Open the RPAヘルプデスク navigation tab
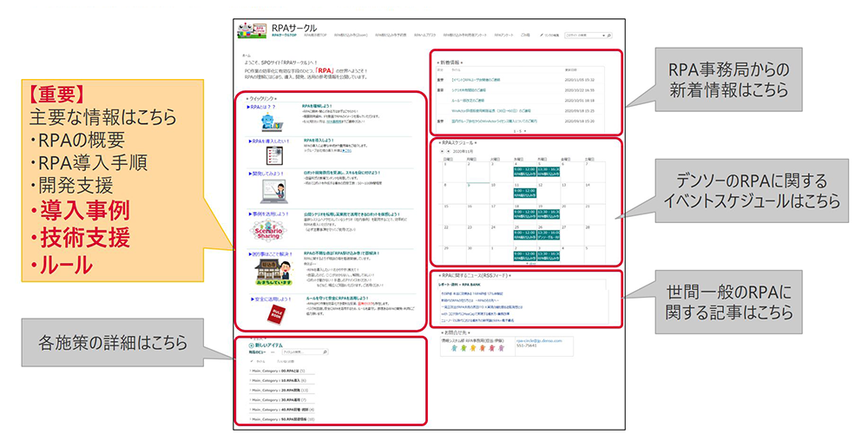 (424, 35)
